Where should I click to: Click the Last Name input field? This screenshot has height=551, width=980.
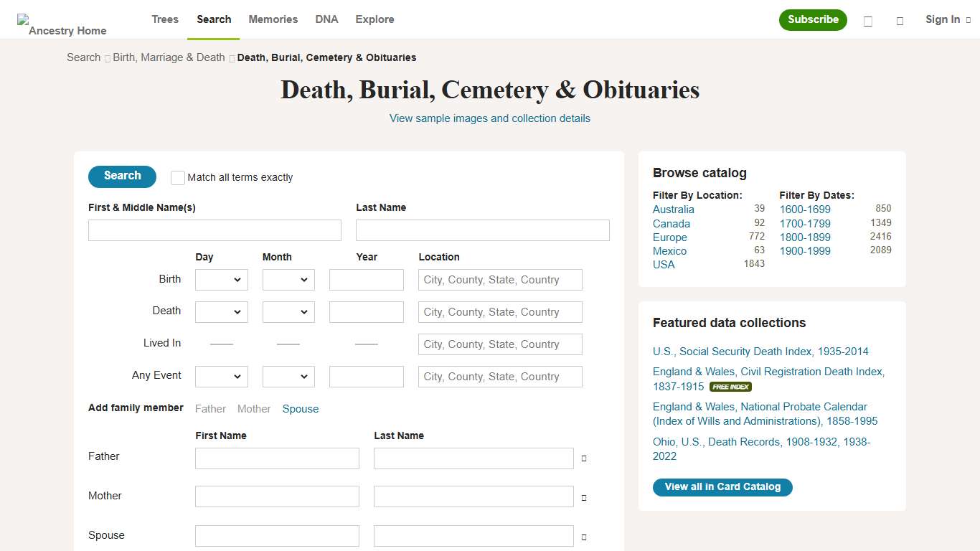pos(482,230)
